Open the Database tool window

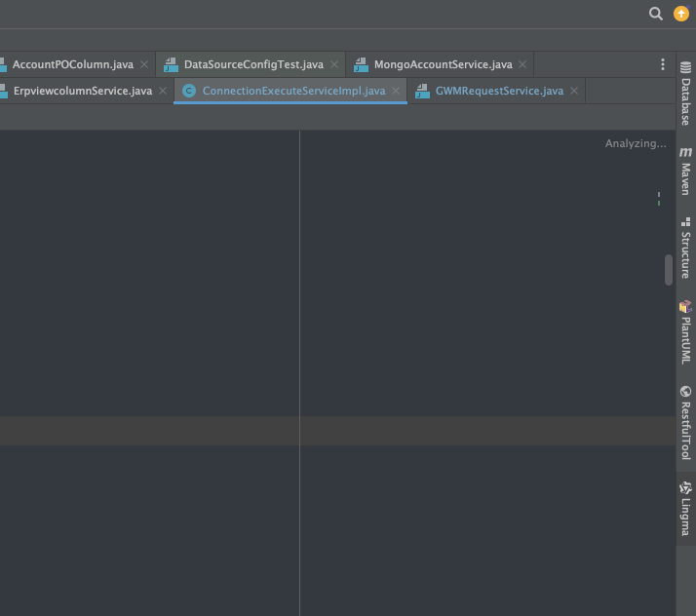[686, 94]
